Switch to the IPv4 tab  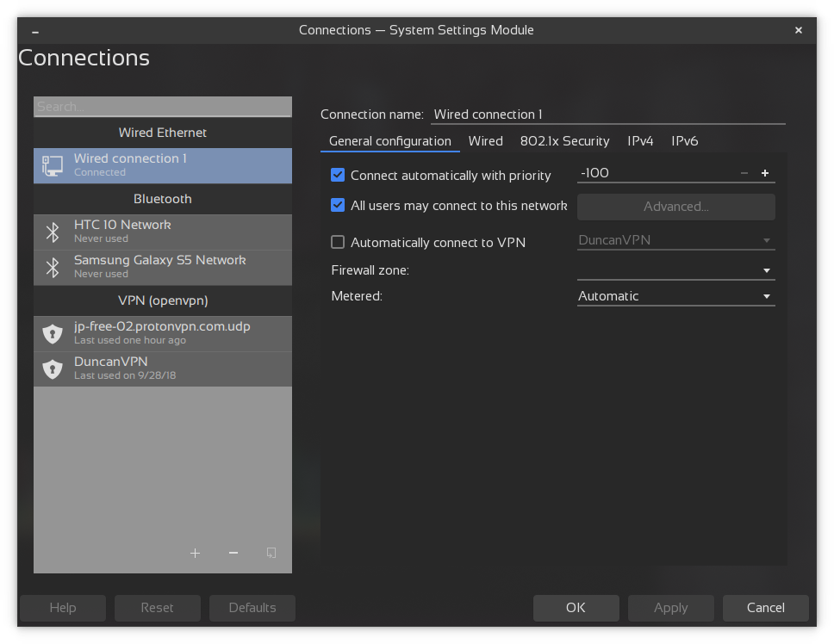pyautogui.click(x=640, y=140)
